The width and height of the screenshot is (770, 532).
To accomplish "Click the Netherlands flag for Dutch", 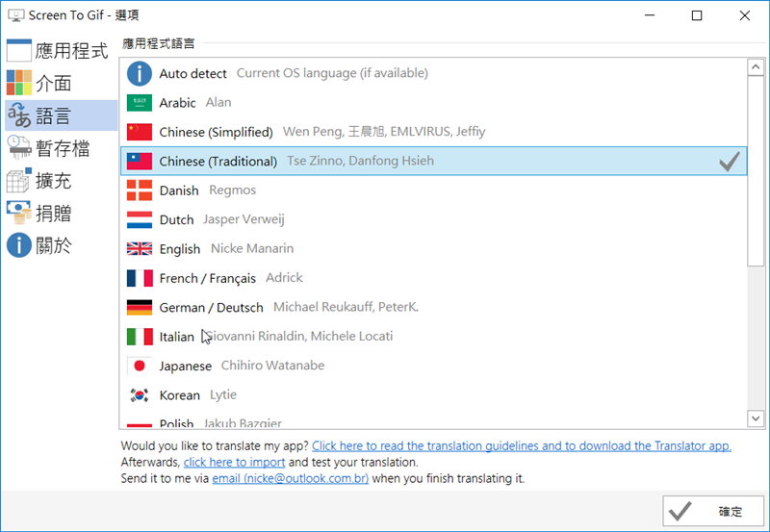I will (140, 220).
